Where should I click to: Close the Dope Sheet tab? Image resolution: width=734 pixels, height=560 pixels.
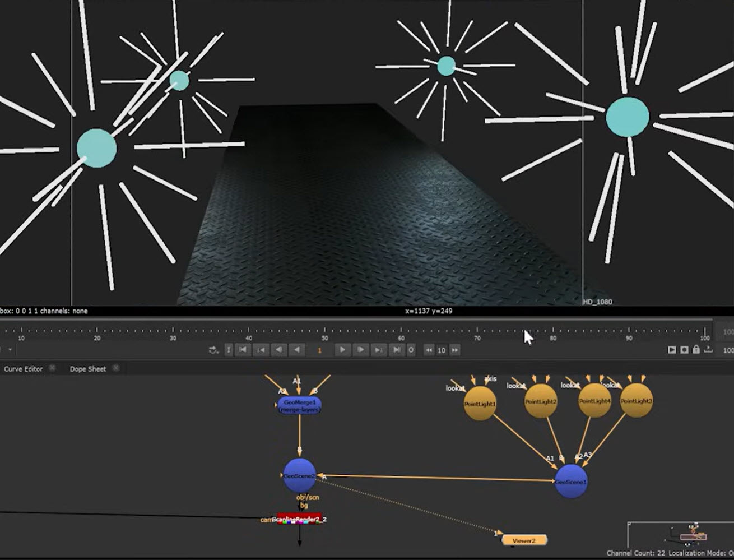click(116, 368)
